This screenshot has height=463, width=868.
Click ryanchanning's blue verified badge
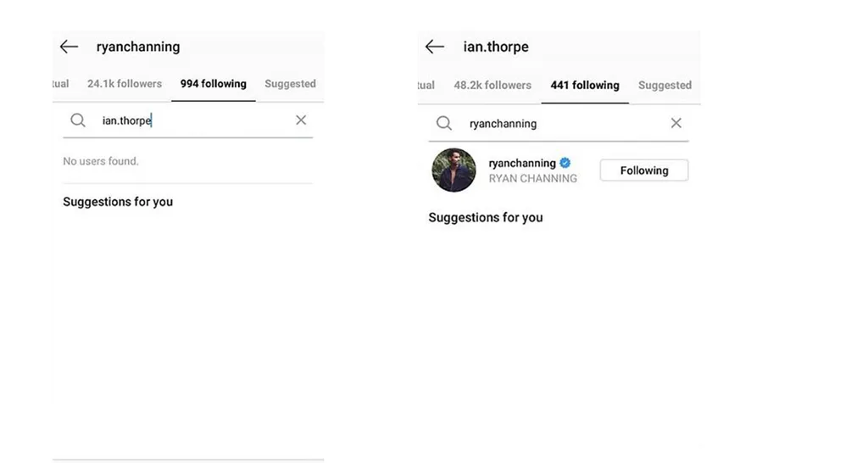[x=565, y=163]
